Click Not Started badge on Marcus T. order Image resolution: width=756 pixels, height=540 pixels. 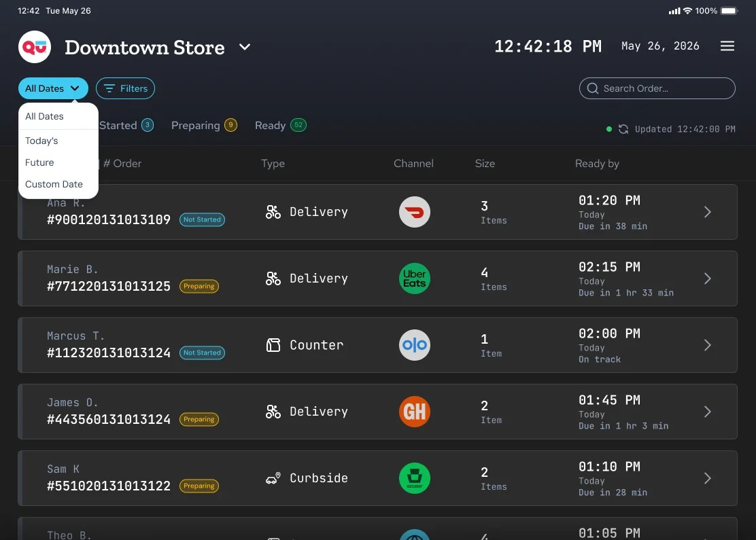(x=202, y=353)
